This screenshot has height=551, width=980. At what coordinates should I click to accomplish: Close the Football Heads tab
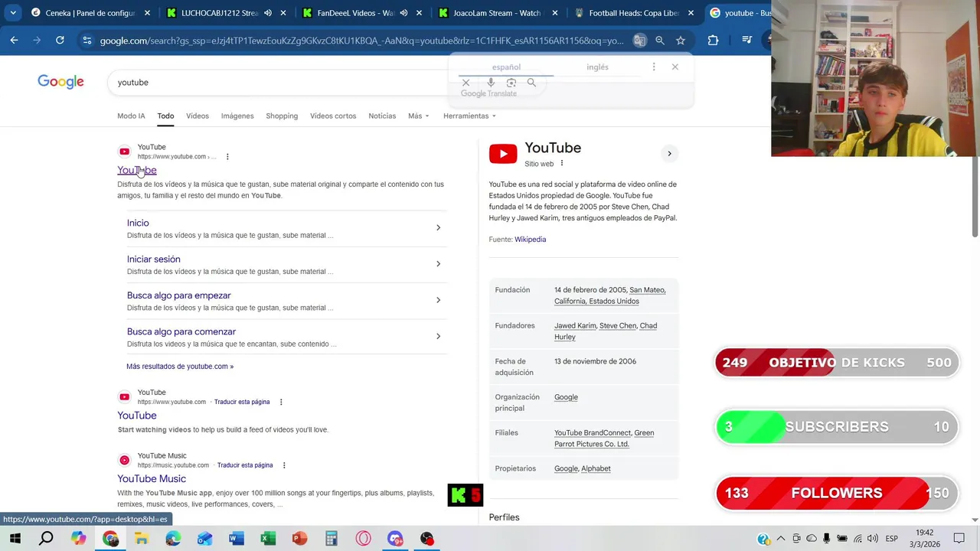pos(691,13)
